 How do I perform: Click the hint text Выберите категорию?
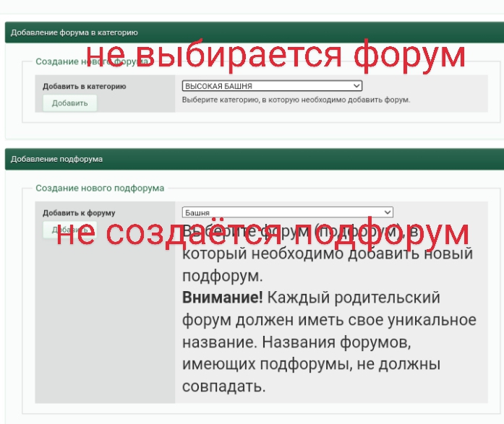point(296,100)
